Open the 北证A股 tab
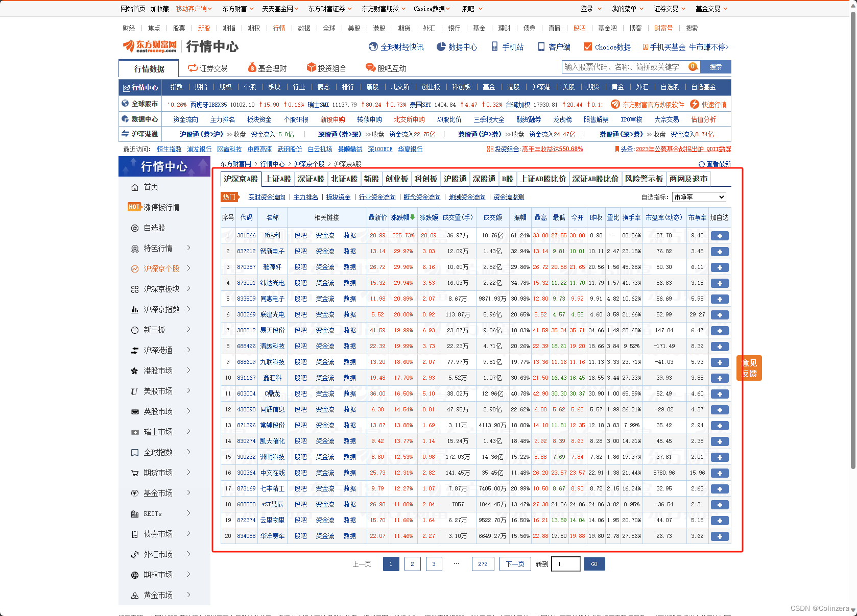857x616 pixels. click(344, 179)
